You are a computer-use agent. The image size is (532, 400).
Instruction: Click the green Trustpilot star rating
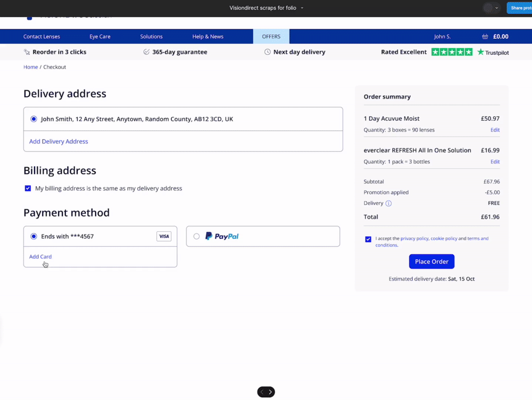click(452, 52)
